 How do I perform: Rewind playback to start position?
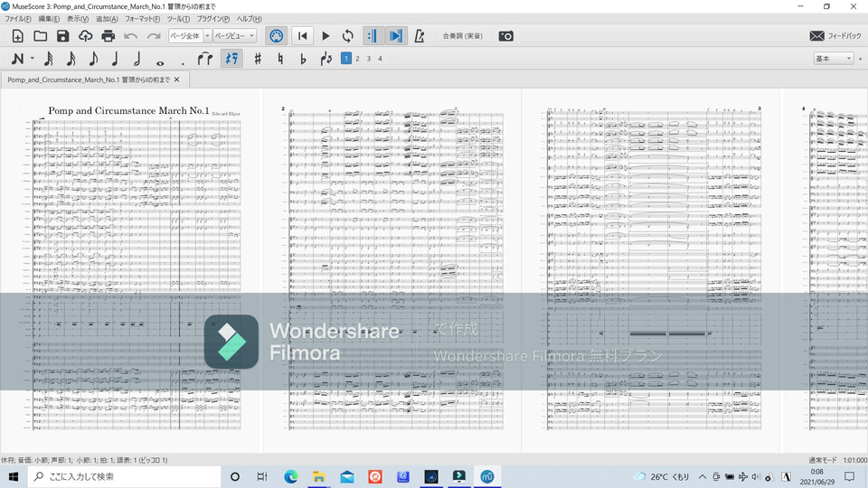click(x=302, y=36)
